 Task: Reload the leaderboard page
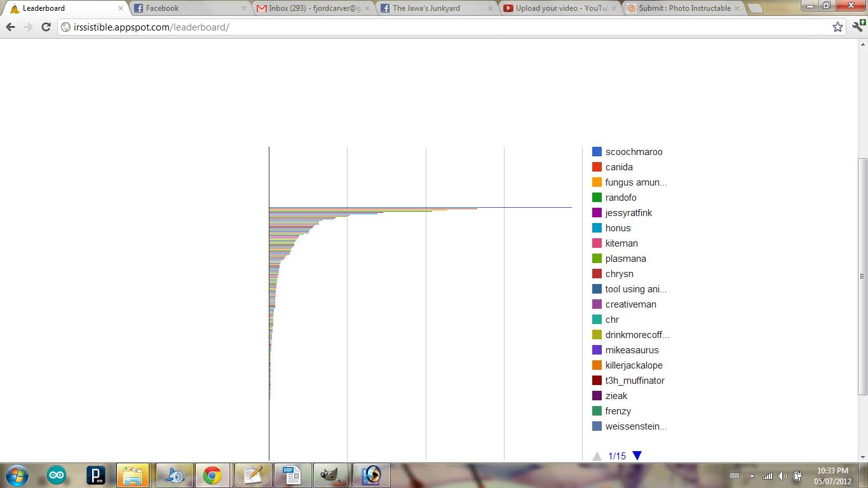click(x=46, y=27)
